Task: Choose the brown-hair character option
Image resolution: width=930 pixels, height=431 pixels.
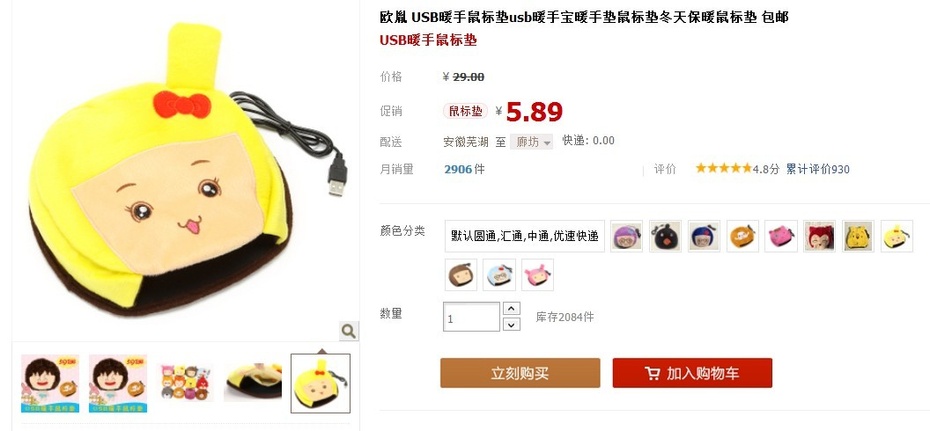Action: click(x=461, y=274)
